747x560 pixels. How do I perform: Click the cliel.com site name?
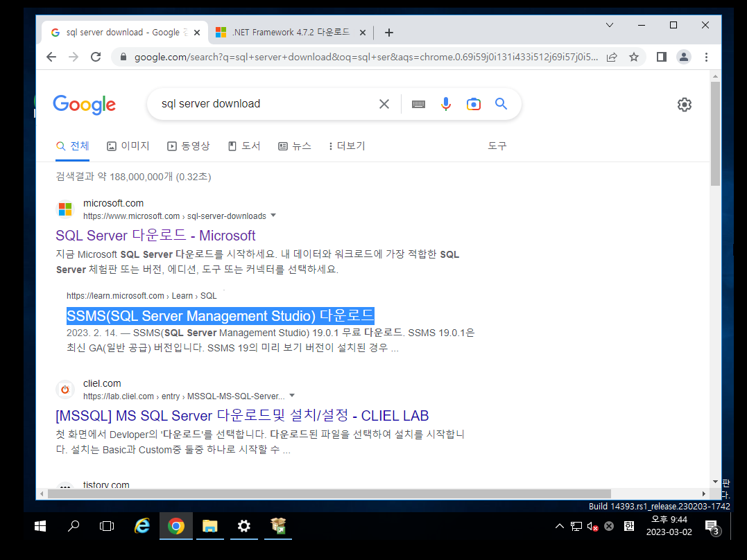click(102, 383)
